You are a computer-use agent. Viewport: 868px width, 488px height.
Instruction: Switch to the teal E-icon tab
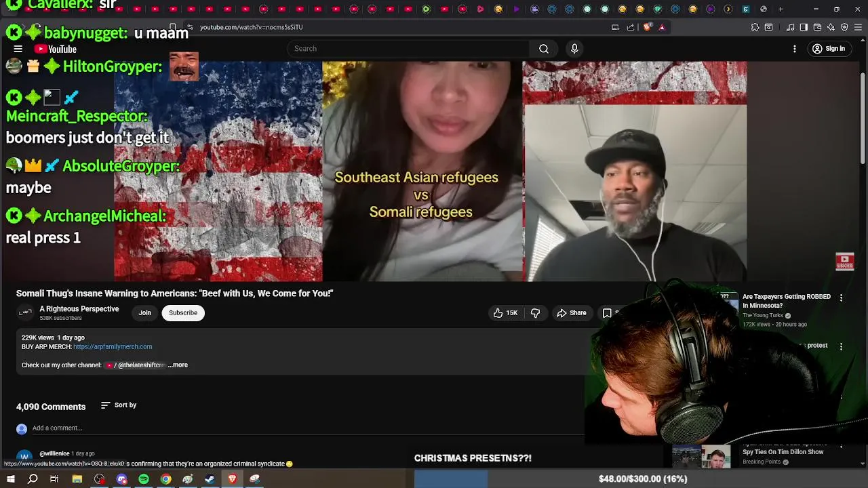tap(746, 9)
